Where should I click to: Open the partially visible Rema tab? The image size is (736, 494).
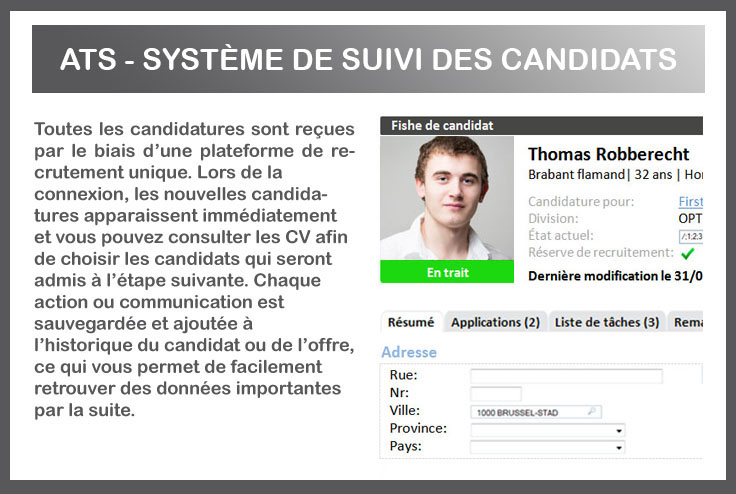(688, 322)
